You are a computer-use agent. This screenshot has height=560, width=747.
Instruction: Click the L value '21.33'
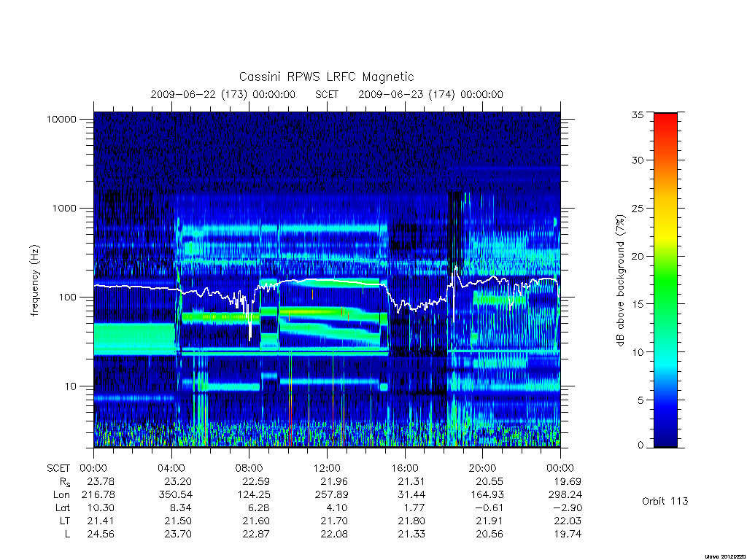pos(411,534)
